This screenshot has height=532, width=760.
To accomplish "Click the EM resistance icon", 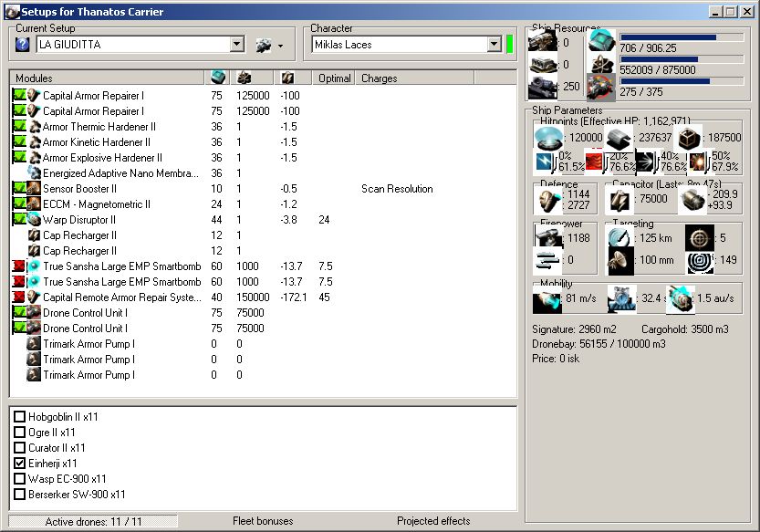I will (x=544, y=162).
